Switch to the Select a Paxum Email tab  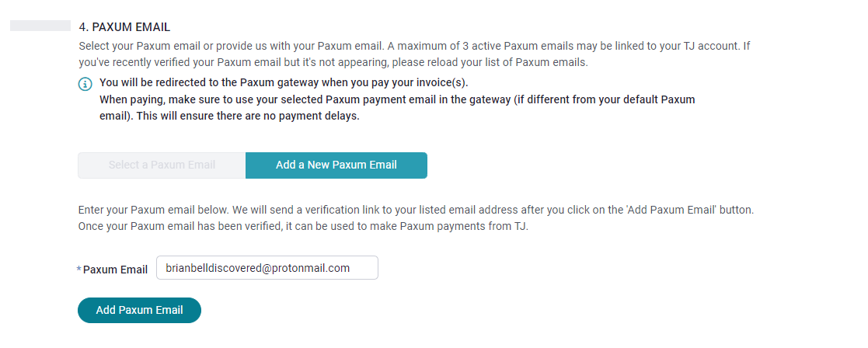pos(162,165)
